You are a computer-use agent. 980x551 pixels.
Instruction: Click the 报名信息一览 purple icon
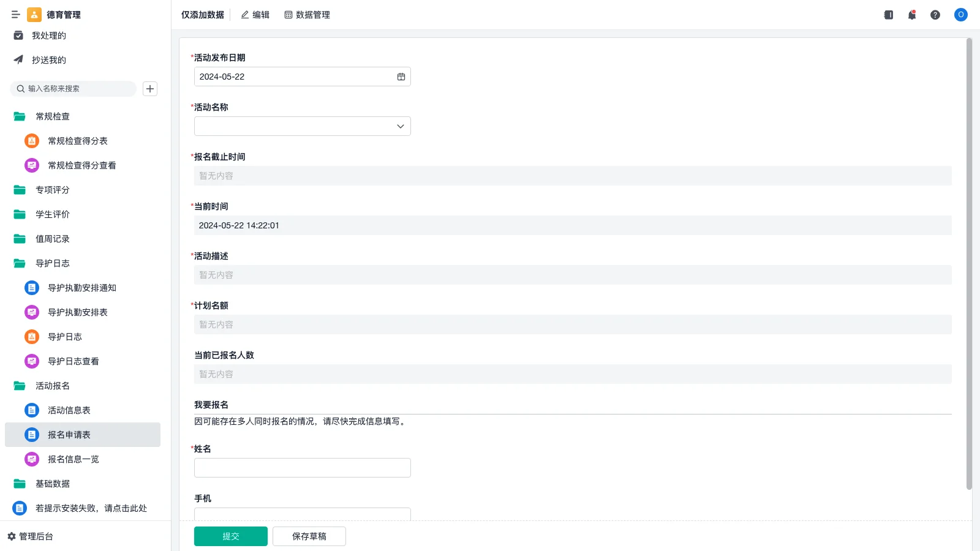(x=32, y=459)
